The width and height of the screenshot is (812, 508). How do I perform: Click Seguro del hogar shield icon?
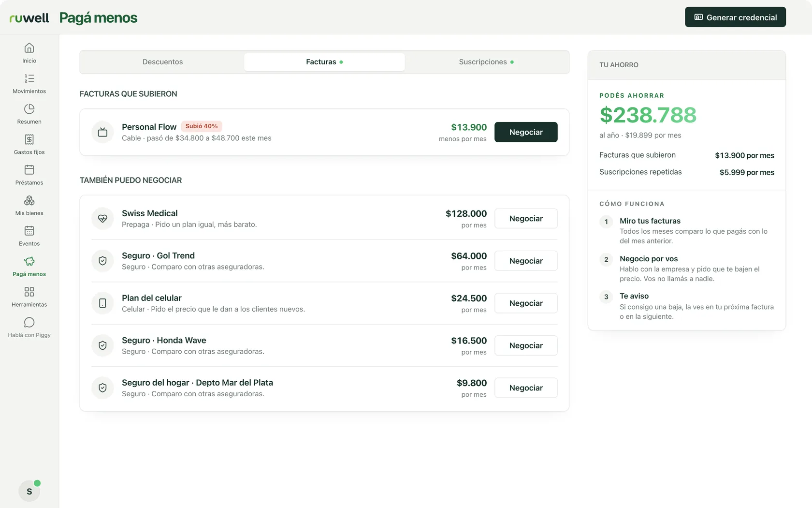pos(102,388)
